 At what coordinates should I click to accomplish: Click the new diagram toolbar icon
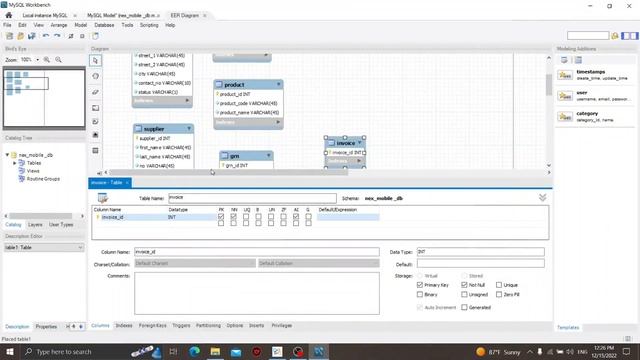[x=95, y=36]
